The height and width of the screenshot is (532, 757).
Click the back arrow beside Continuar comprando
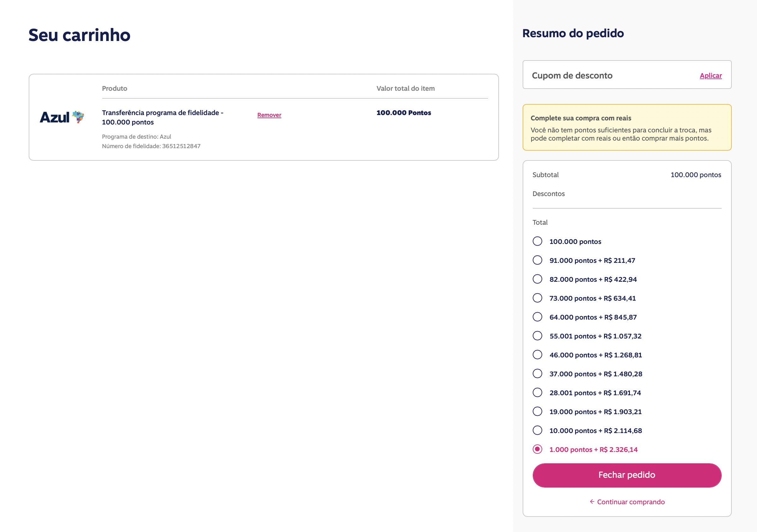coord(592,502)
